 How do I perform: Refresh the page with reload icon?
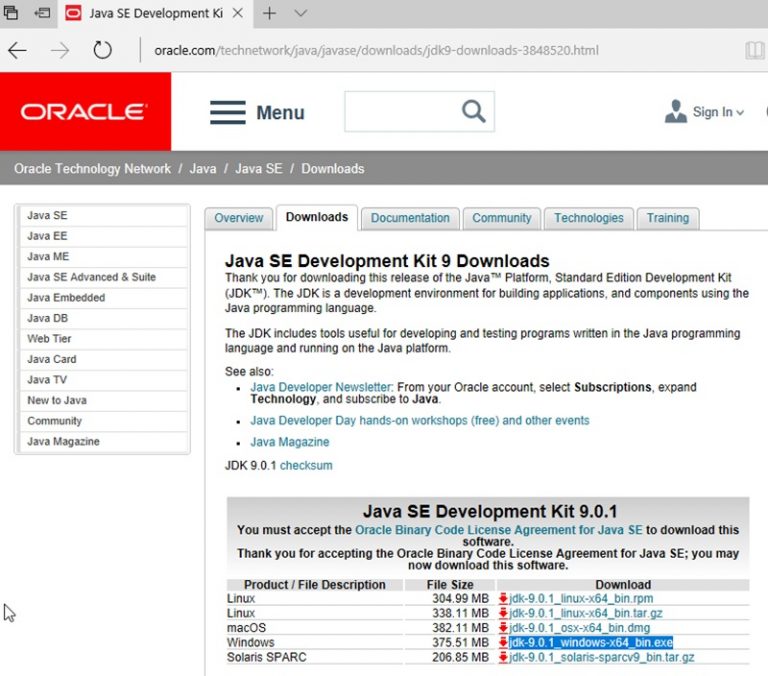point(102,51)
